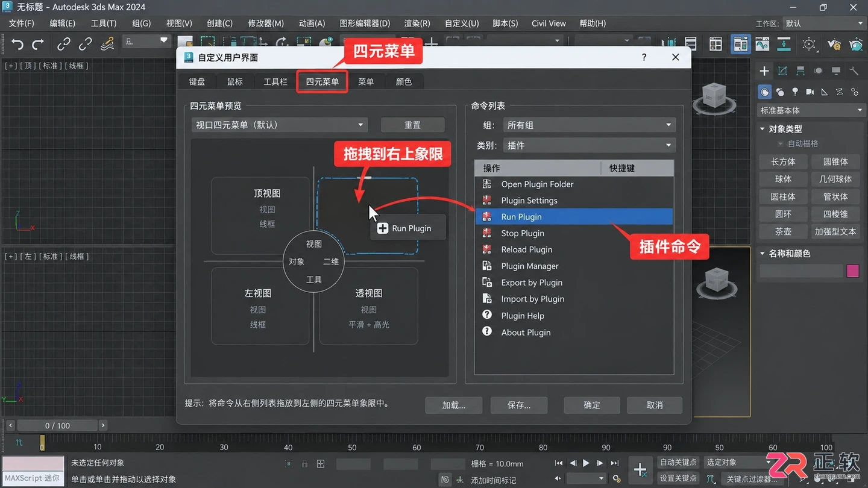Open the 标准基本体 dropdown

click(x=811, y=110)
